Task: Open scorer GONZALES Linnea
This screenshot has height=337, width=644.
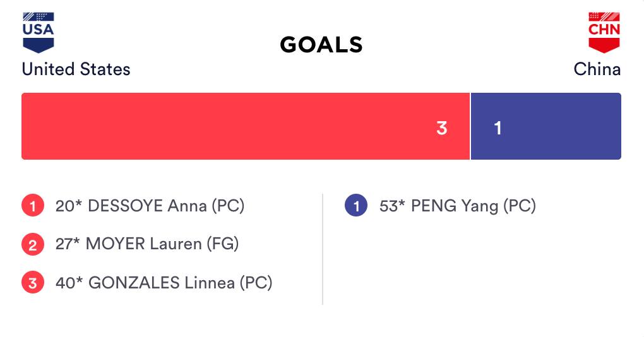Action: click(x=161, y=282)
